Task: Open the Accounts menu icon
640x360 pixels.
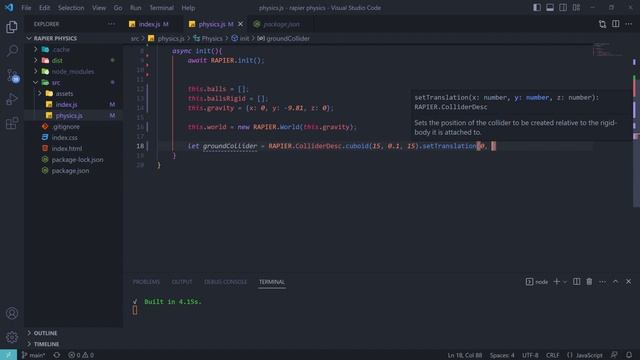Action: pyautogui.click(x=12, y=313)
